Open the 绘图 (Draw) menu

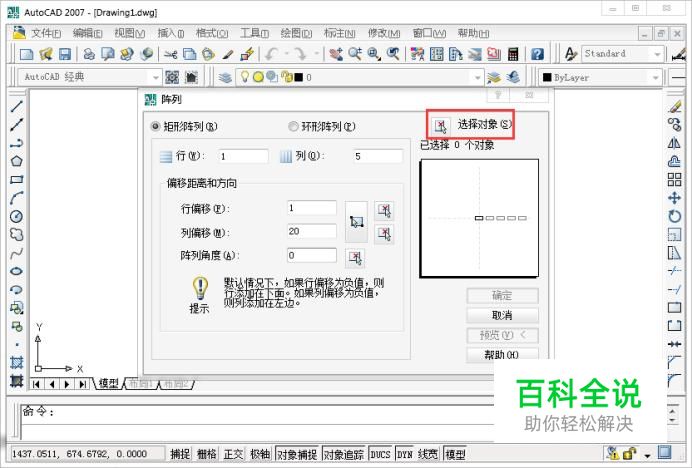tap(296, 33)
